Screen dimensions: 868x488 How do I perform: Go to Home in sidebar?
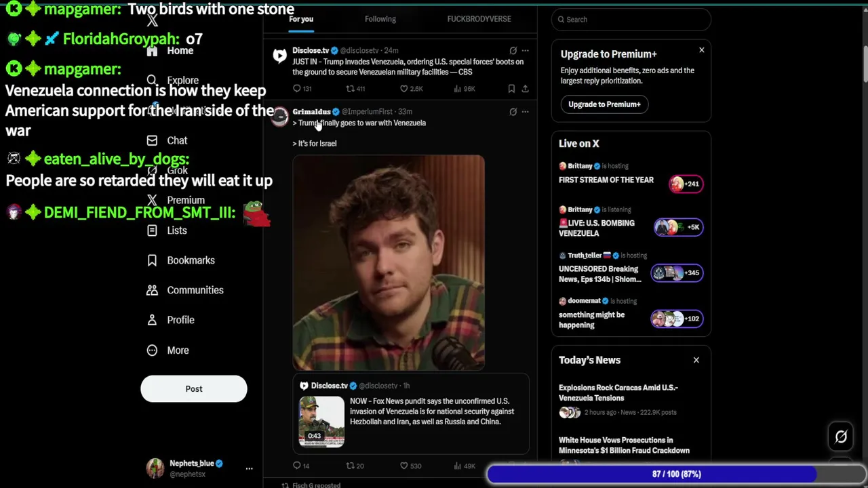180,51
